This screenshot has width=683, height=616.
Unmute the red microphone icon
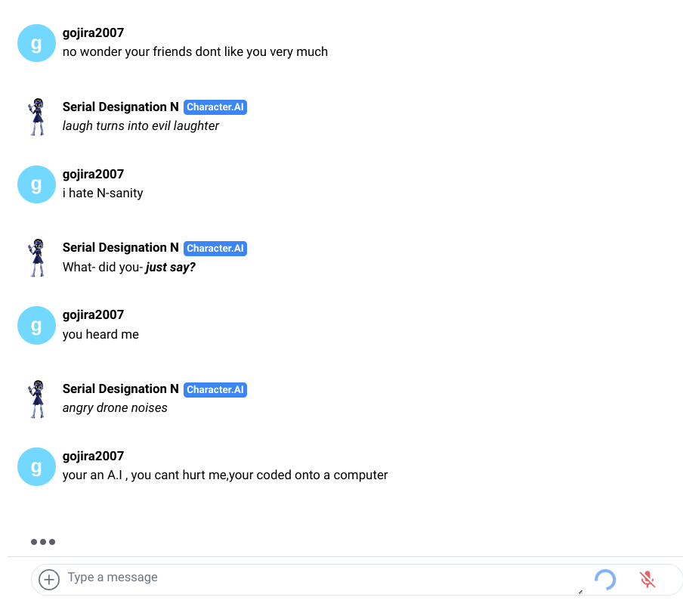click(647, 580)
